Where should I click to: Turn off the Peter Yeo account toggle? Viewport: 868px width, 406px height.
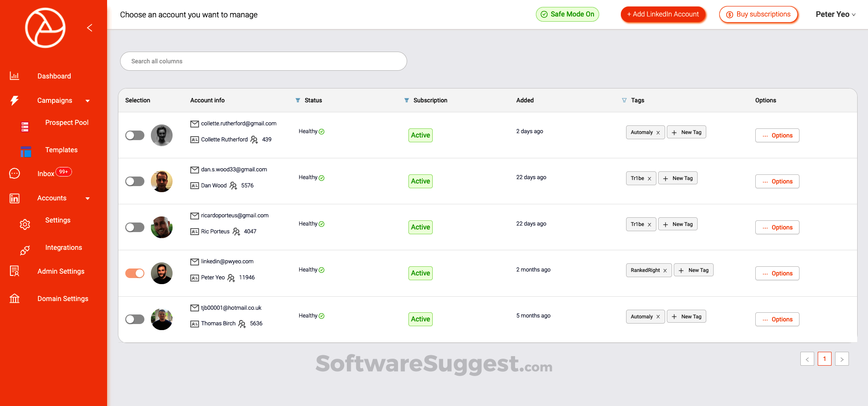pyautogui.click(x=135, y=273)
